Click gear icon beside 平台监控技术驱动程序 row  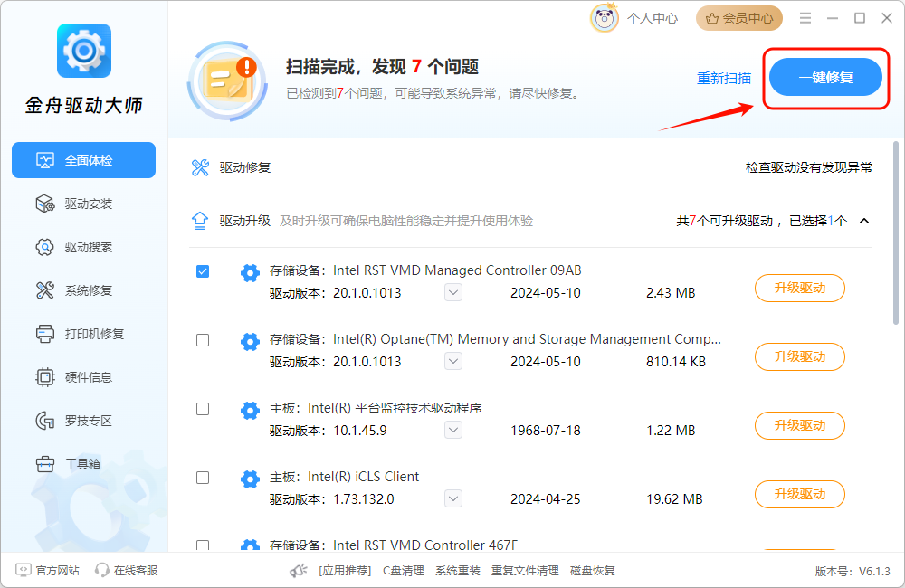coord(250,411)
